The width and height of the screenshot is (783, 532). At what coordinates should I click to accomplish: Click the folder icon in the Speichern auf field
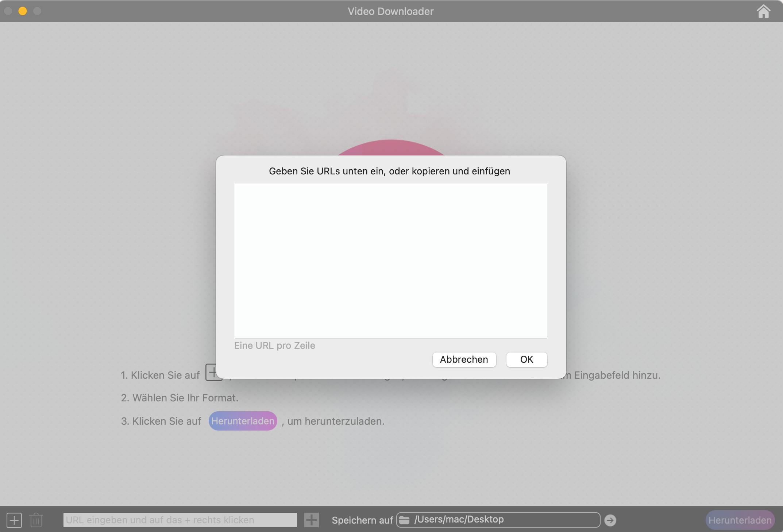(x=405, y=520)
